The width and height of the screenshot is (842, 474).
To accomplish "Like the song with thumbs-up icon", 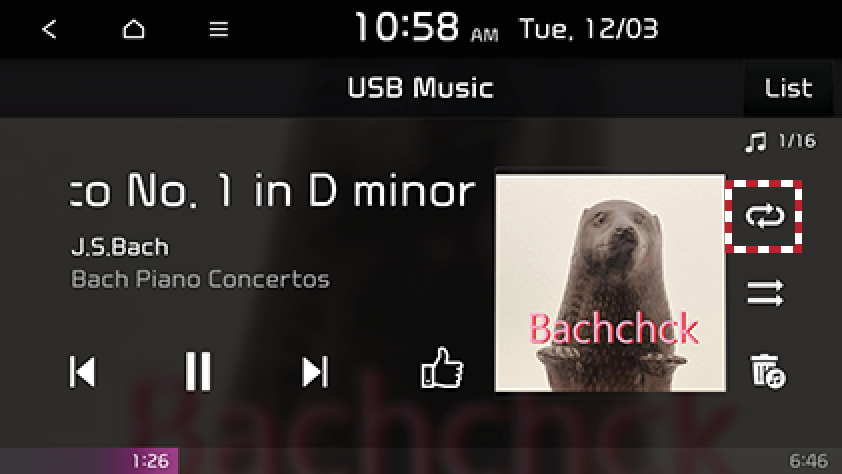I will pyautogui.click(x=442, y=368).
